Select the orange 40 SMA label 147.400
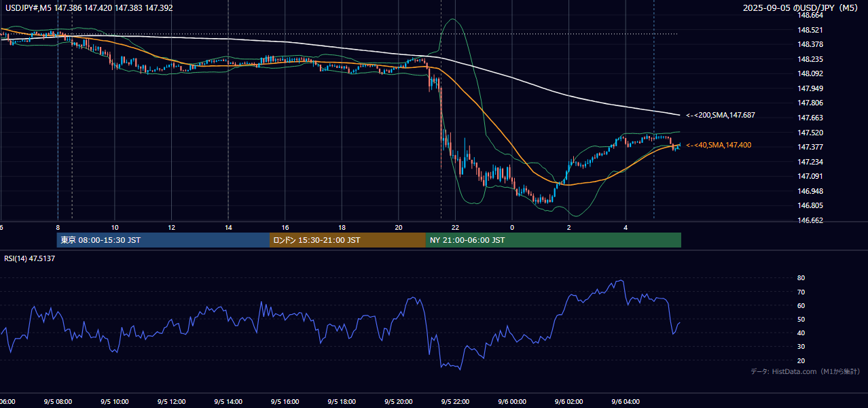This screenshot has height=408, width=868. coord(719,145)
